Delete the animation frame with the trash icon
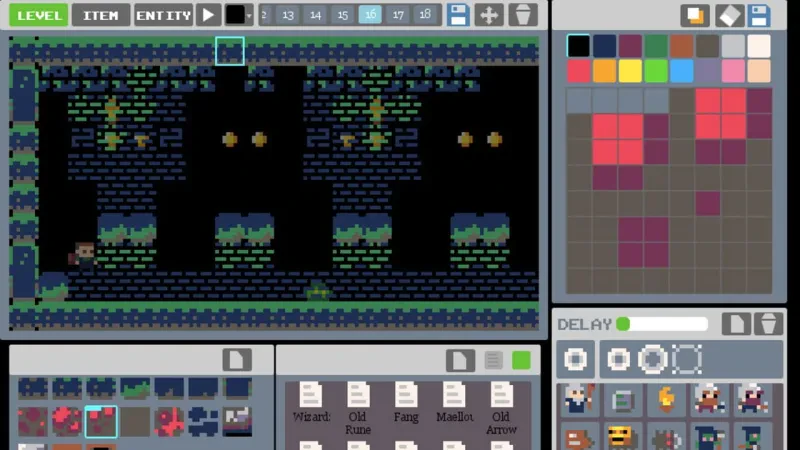Image resolution: width=800 pixels, height=450 pixels. point(768,323)
